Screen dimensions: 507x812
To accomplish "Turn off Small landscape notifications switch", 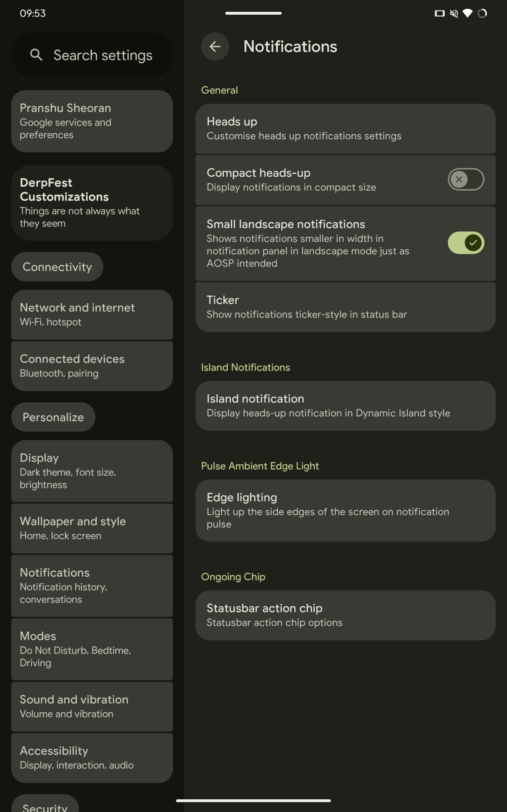I will point(465,243).
